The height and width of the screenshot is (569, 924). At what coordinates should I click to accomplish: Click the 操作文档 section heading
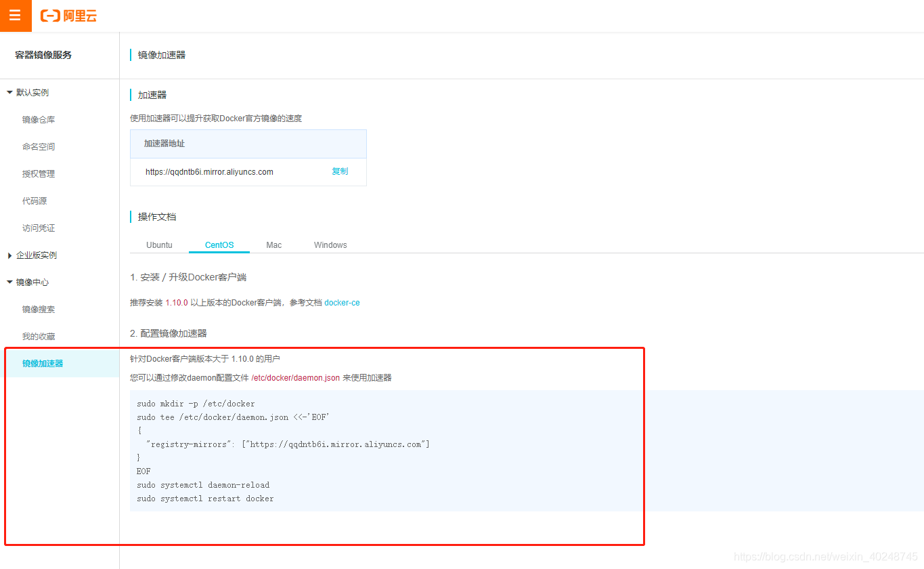click(157, 217)
